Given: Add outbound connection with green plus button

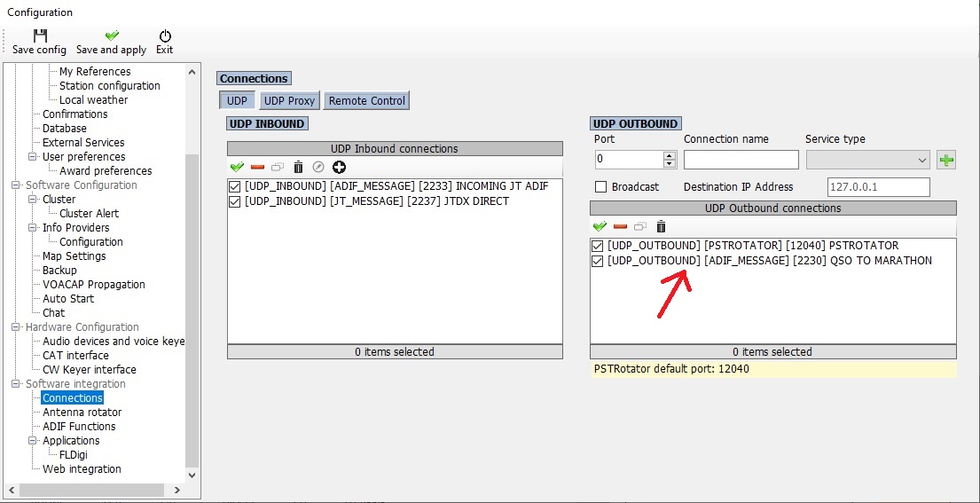Looking at the screenshot, I should [x=947, y=160].
